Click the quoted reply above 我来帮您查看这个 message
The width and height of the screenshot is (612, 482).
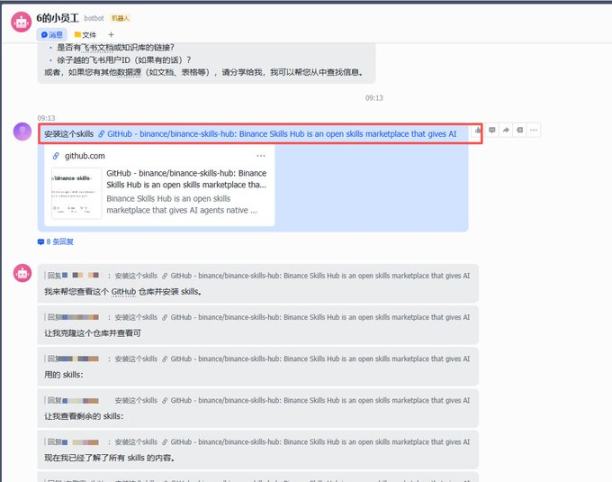258,275
